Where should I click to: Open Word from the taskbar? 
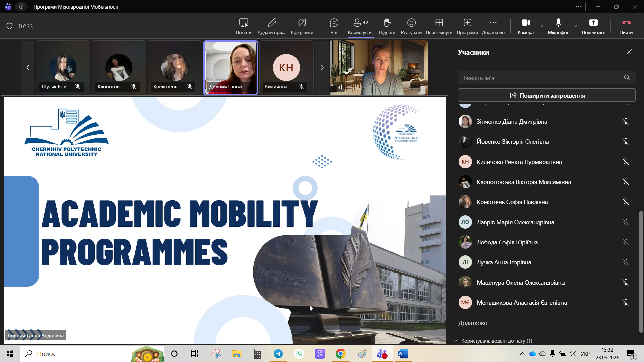(x=403, y=354)
